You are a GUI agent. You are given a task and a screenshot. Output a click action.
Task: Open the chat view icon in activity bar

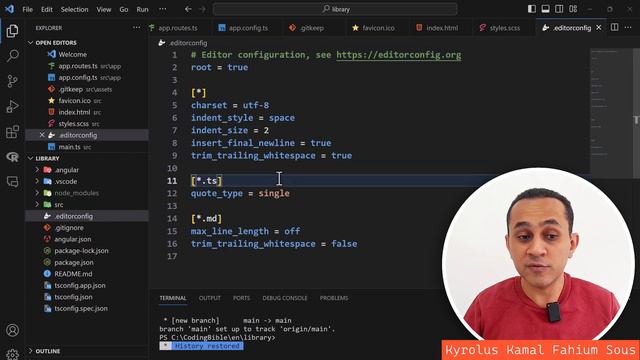tap(12, 182)
